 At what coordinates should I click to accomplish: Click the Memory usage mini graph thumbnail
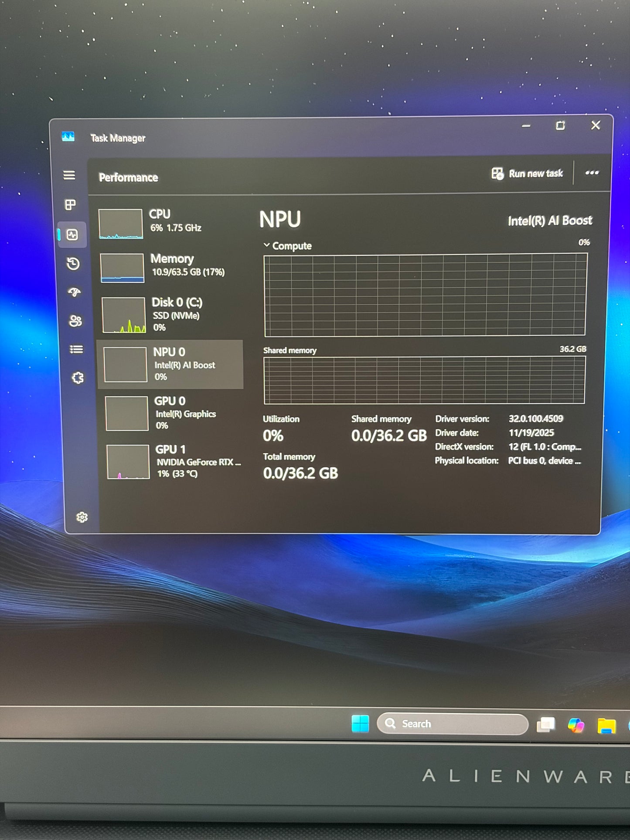pyautogui.click(x=122, y=268)
